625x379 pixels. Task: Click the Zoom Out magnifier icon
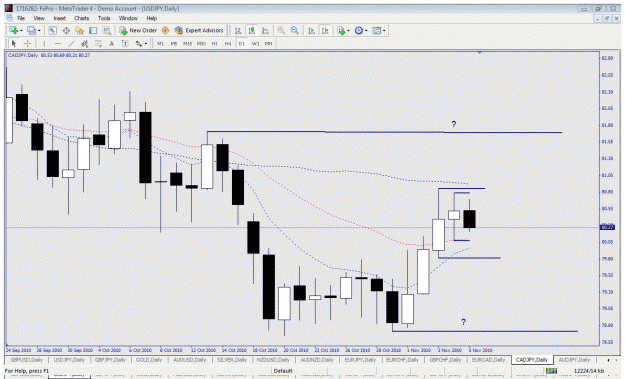pyautogui.click(x=295, y=30)
